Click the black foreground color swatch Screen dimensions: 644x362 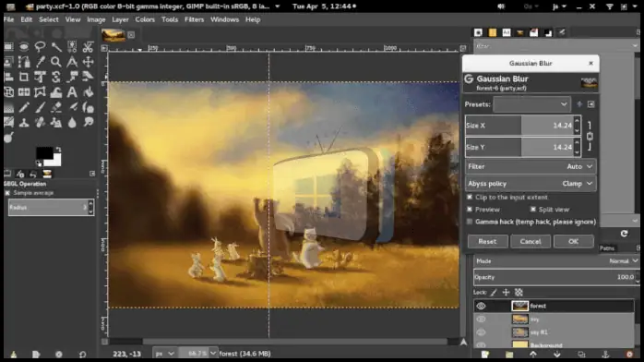pyautogui.click(x=44, y=153)
